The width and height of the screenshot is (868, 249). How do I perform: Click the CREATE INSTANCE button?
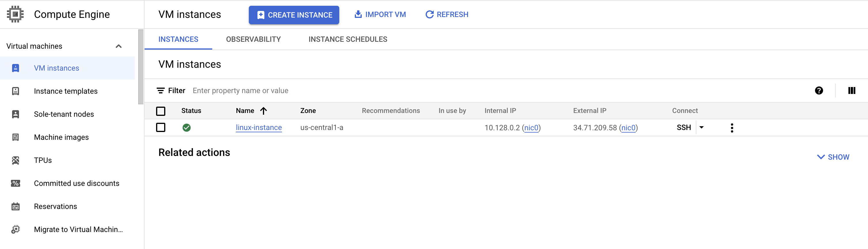coord(294,15)
